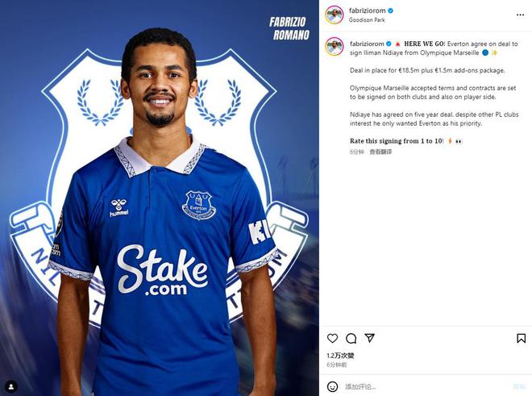532x396 pixels.
Task: Open the fabriziorom username in header
Action: 367,10
